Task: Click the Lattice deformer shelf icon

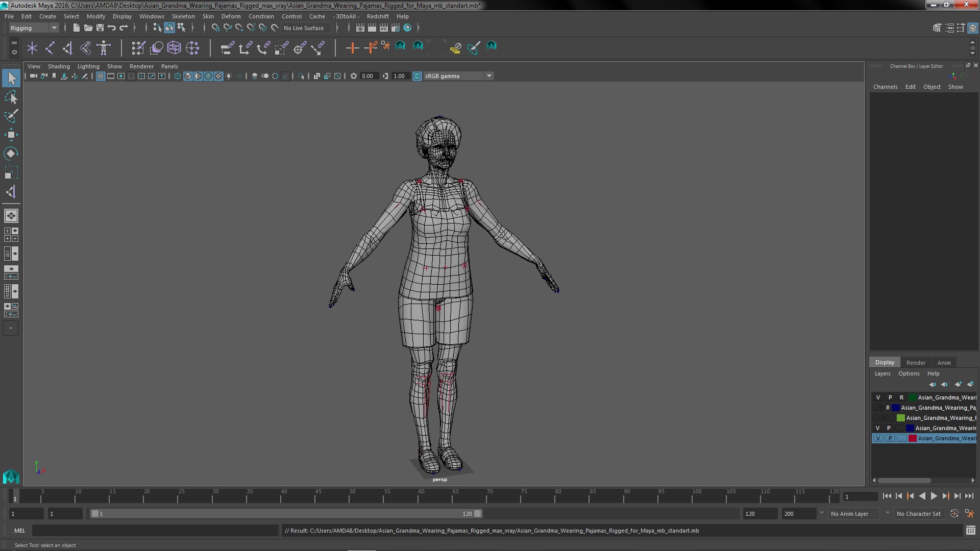Action: point(174,48)
